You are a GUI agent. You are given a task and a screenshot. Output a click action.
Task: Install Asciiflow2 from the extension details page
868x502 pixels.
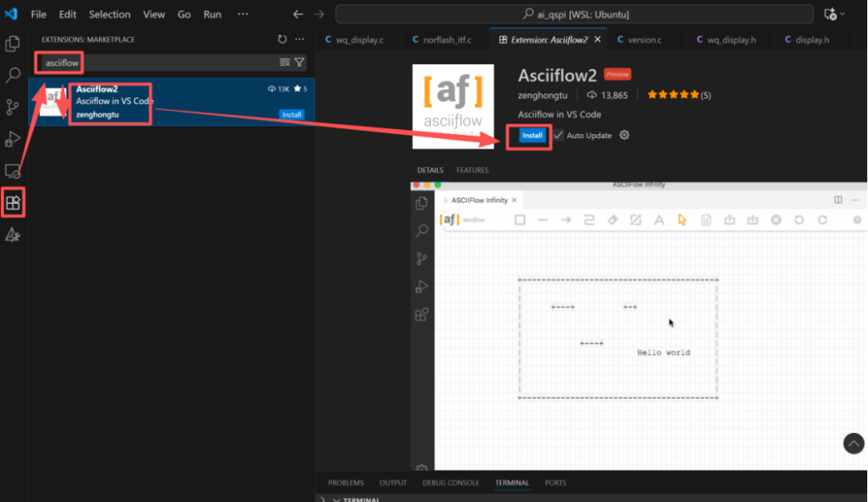532,136
